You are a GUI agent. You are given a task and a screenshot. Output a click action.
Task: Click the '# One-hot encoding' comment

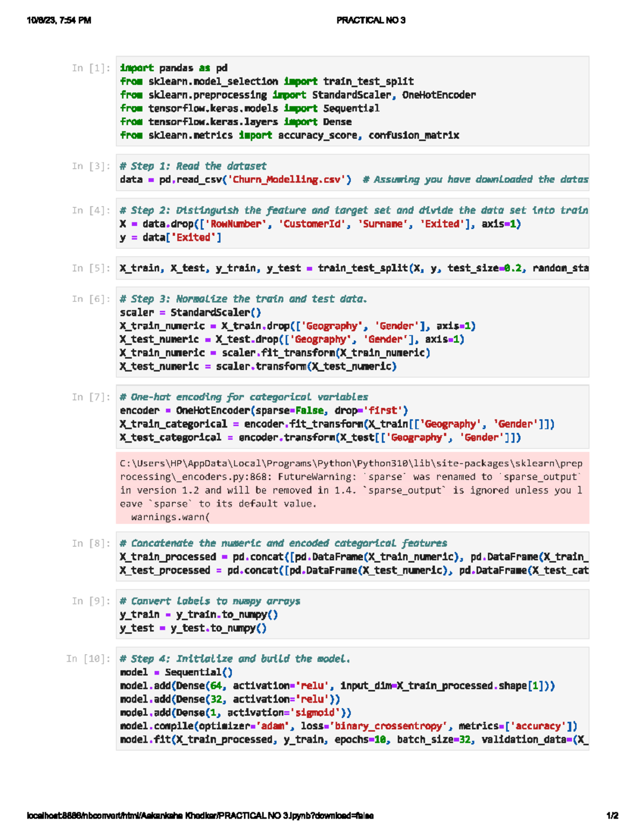[x=244, y=397]
